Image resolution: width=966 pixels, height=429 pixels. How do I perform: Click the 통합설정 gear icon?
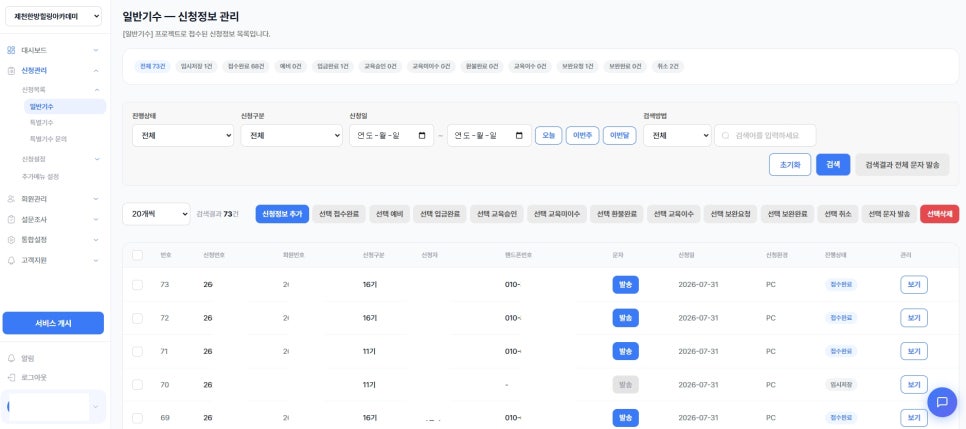(x=11, y=240)
